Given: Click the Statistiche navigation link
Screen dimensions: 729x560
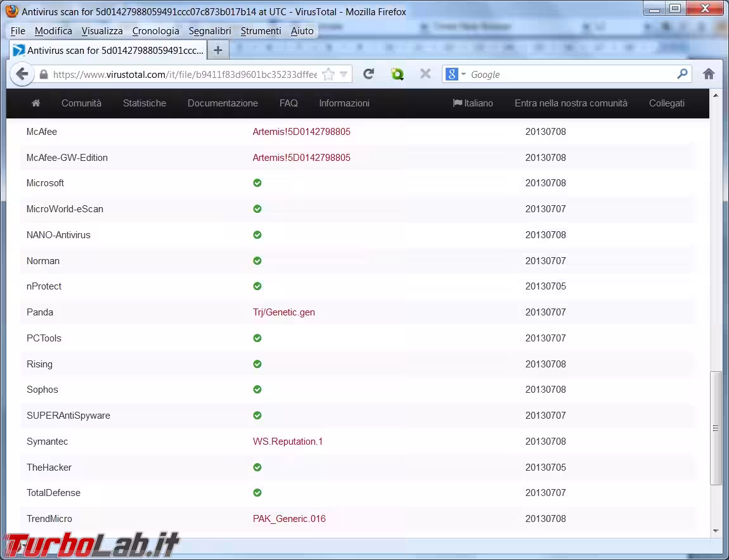Looking at the screenshot, I should click(x=145, y=103).
